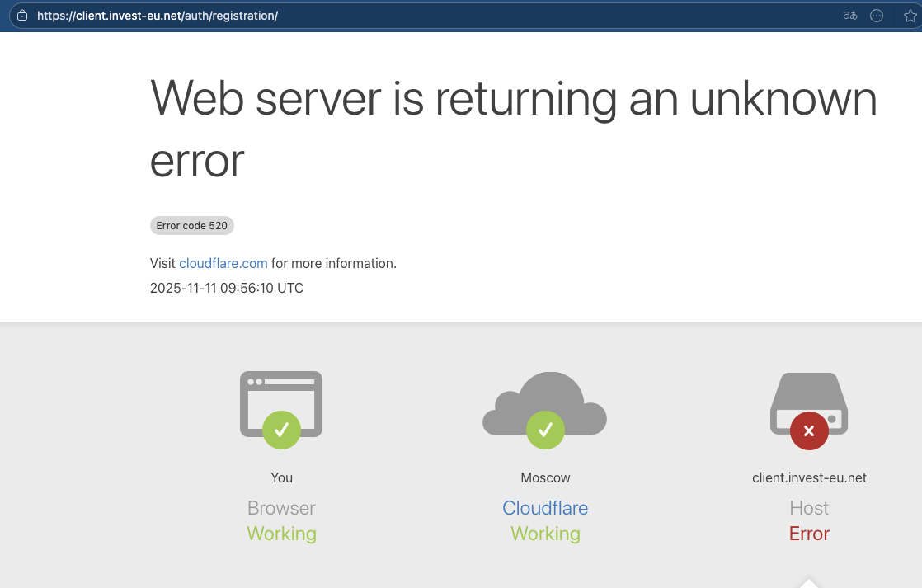Screen dimensions: 922x588
Task: Click the UTC timestamp text
Action: (x=227, y=289)
